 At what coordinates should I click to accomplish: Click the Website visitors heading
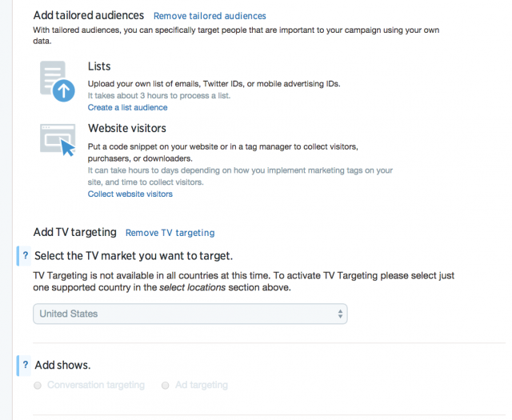point(126,128)
